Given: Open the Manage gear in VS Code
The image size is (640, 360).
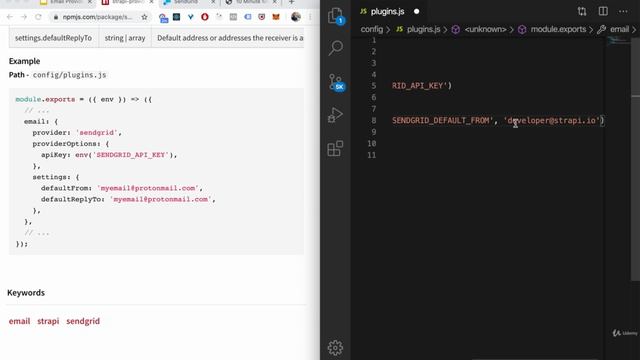Looking at the screenshot, I should pos(336,347).
